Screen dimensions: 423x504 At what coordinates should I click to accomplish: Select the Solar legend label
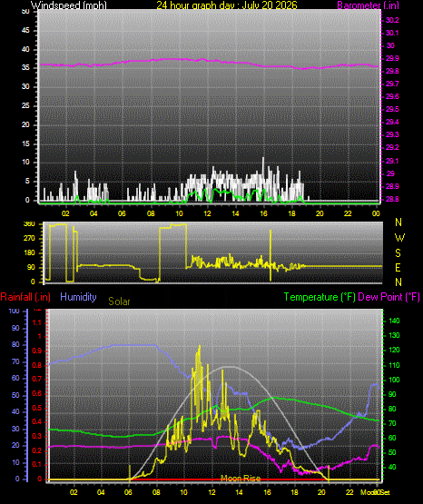point(119,301)
